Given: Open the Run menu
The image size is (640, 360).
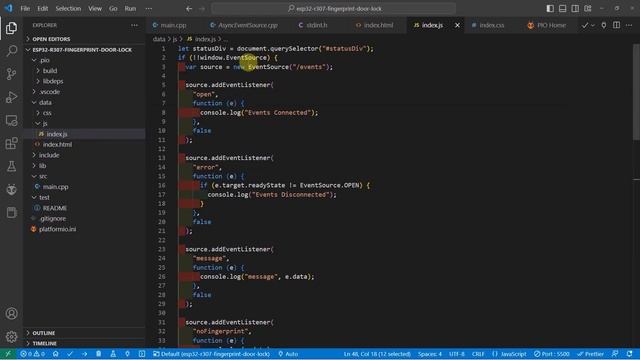Looking at the screenshot, I should (x=130, y=9).
